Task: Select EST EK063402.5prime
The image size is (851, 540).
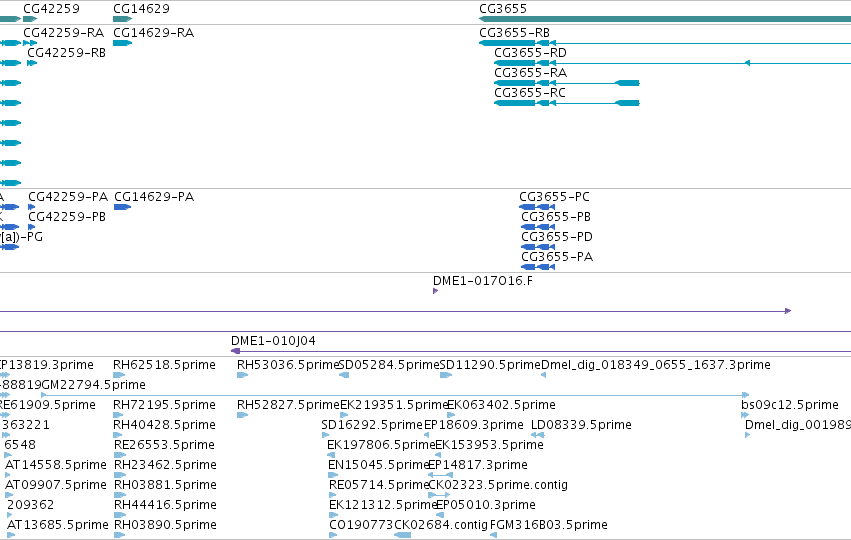Action: [501, 405]
